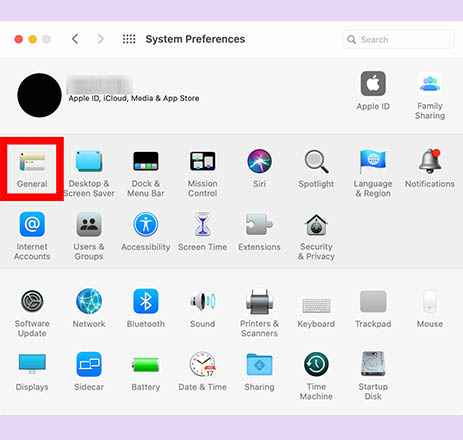Open Users & Groups settings

point(89,236)
